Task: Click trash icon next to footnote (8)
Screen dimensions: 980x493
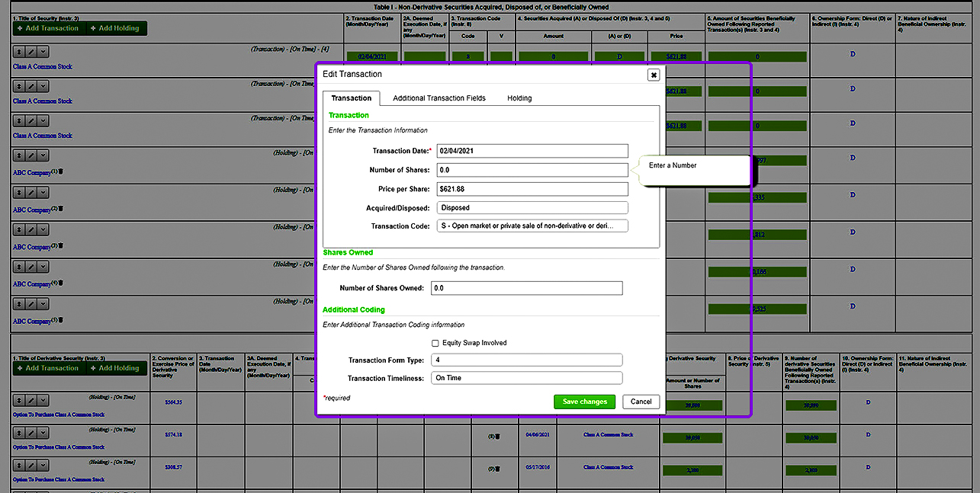Action: 498,437
